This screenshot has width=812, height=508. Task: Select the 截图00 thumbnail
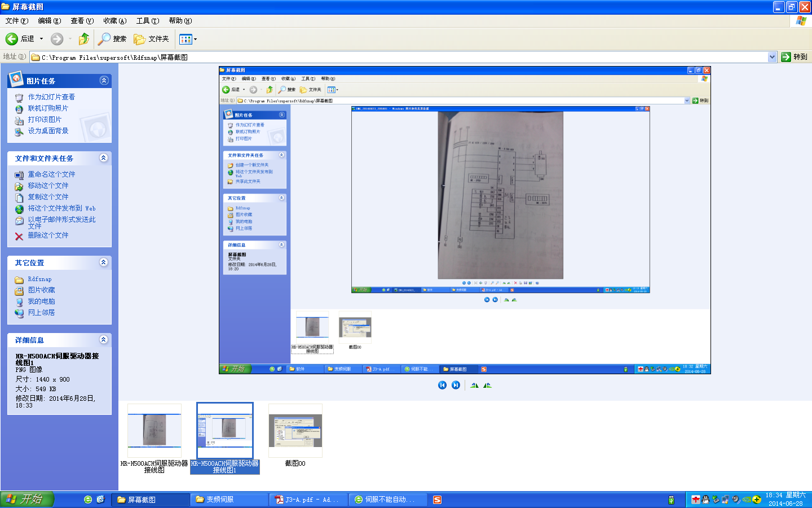click(295, 431)
